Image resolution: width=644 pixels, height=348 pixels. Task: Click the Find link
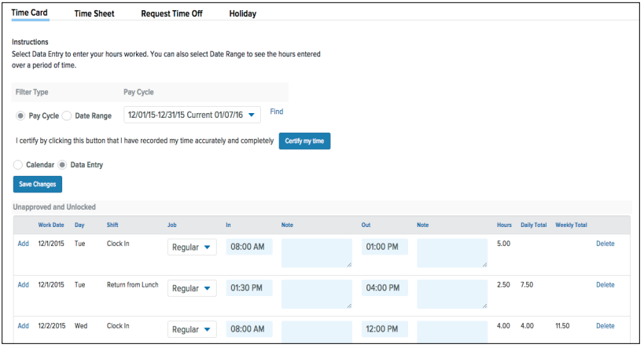pos(277,112)
